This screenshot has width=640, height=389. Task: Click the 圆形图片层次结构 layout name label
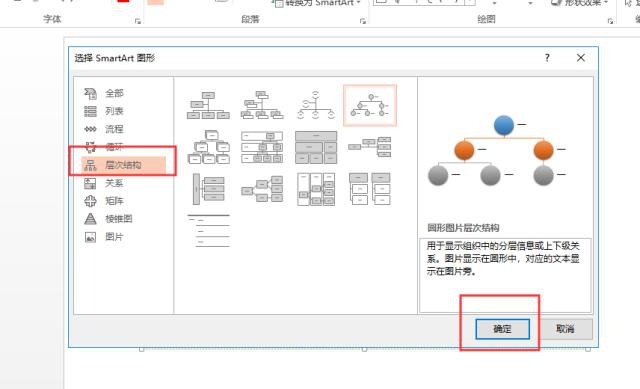click(x=463, y=228)
